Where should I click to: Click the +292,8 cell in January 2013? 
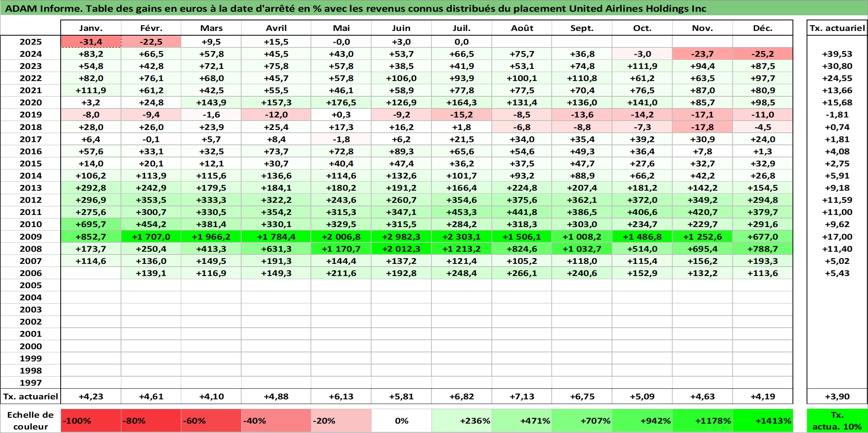[x=91, y=188]
